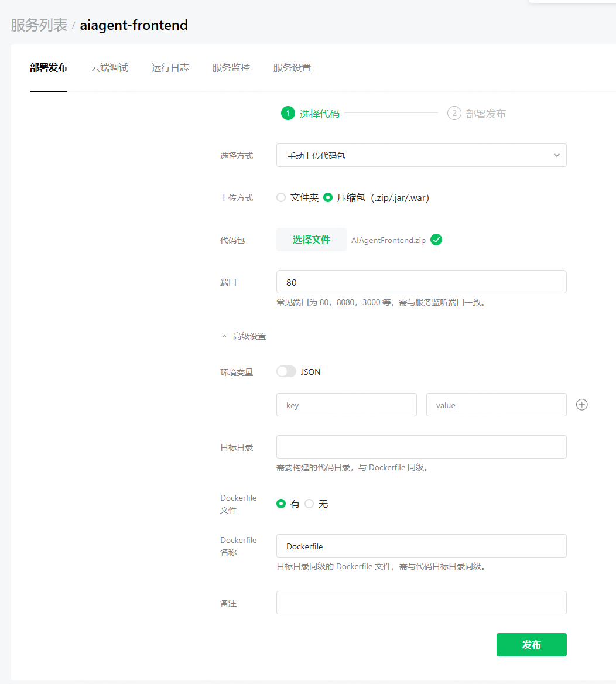The height and width of the screenshot is (684, 616).
Task: Click the 选择文件 button
Action: coord(312,240)
